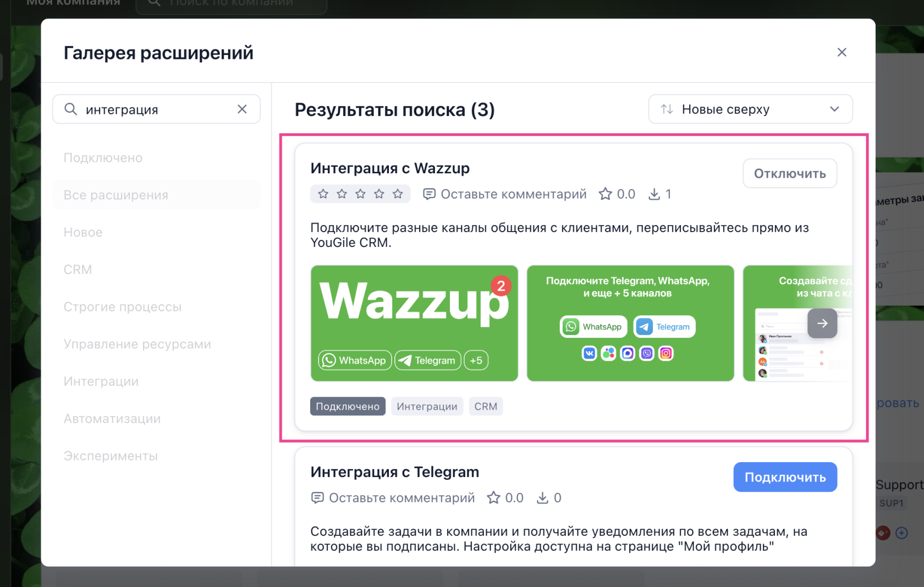Open the CRM category in sidebar
Image resolution: width=924 pixels, height=587 pixels.
tap(78, 270)
